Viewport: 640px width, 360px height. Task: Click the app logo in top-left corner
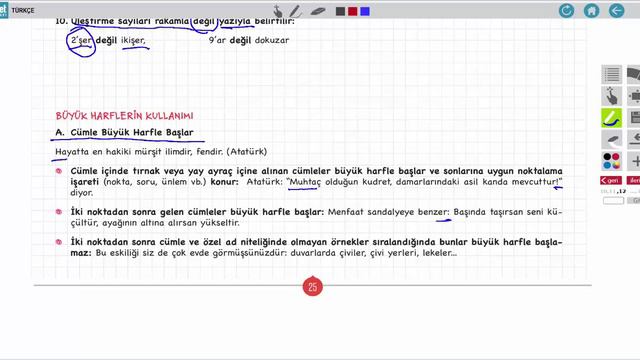tap(4, 10)
